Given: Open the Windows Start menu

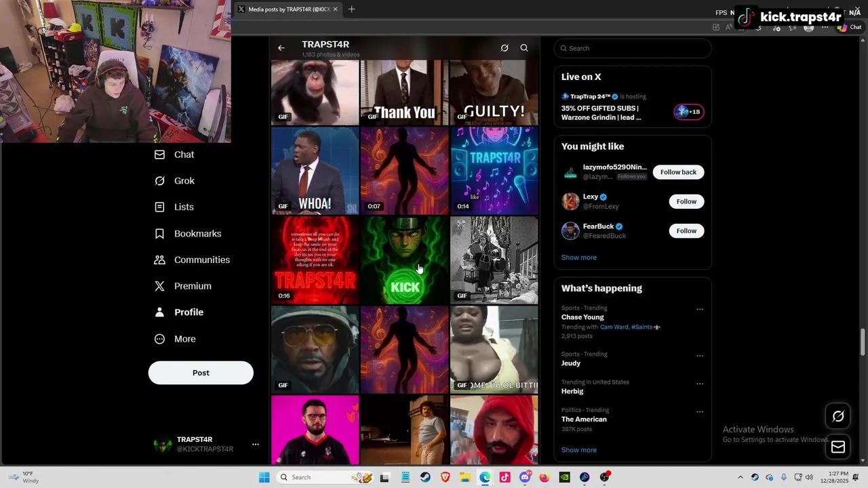Looking at the screenshot, I should [x=264, y=477].
